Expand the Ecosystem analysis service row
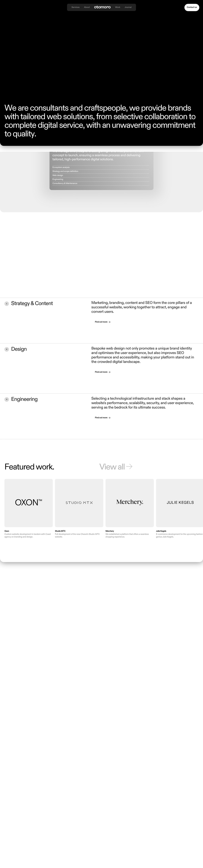This screenshot has height=868, width=203. click(x=101, y=167)
